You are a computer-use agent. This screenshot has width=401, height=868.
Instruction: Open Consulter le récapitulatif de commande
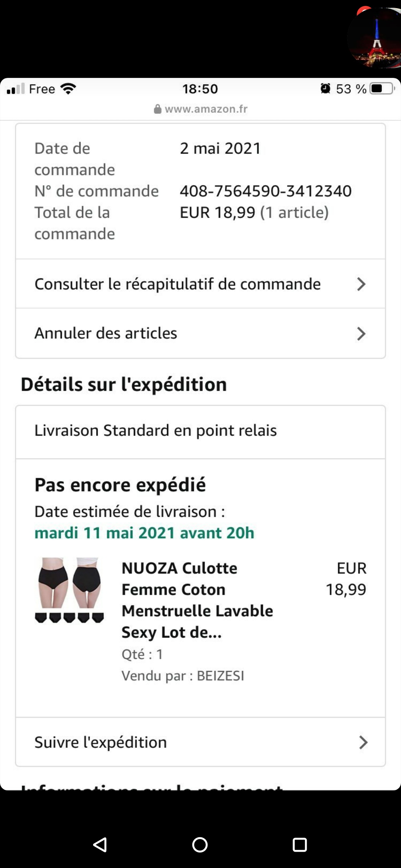pyautogui.click(x=177, y=284)
